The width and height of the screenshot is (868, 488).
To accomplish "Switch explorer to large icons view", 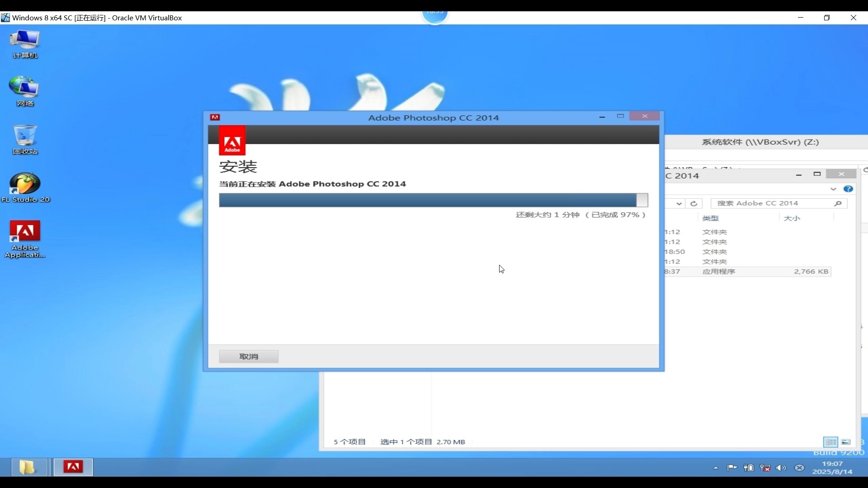I will coord(846,442).
